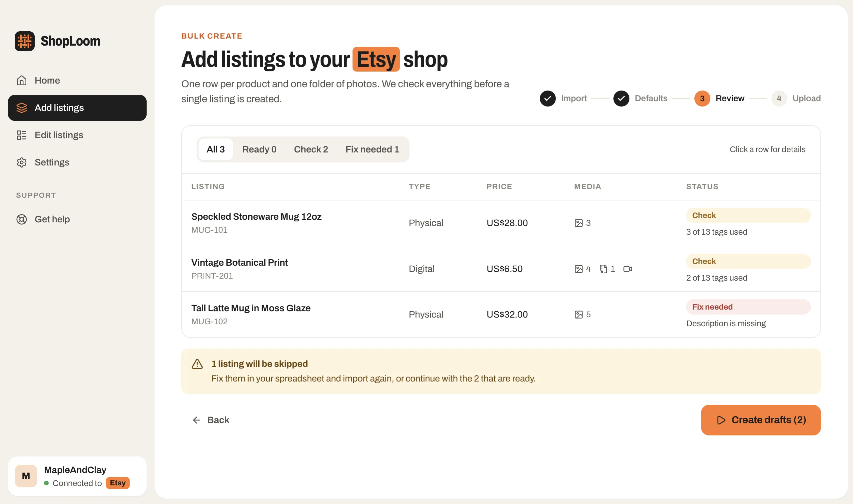
Task: Open the Vintage Botanical Print row title
Action: coord(239,263)
